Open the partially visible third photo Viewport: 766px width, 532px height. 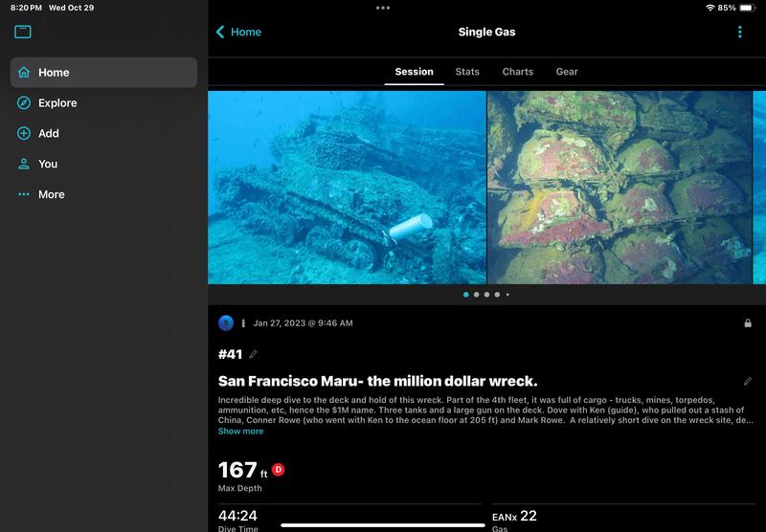(x=759, y=188)
